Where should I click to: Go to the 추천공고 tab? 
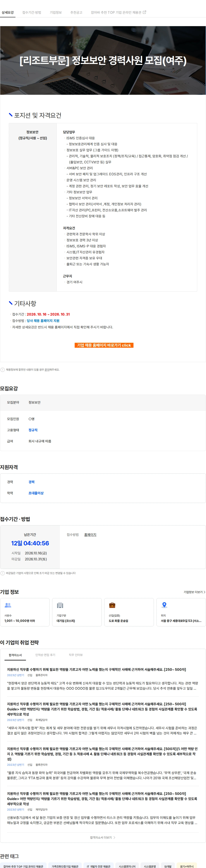[76, 12]
